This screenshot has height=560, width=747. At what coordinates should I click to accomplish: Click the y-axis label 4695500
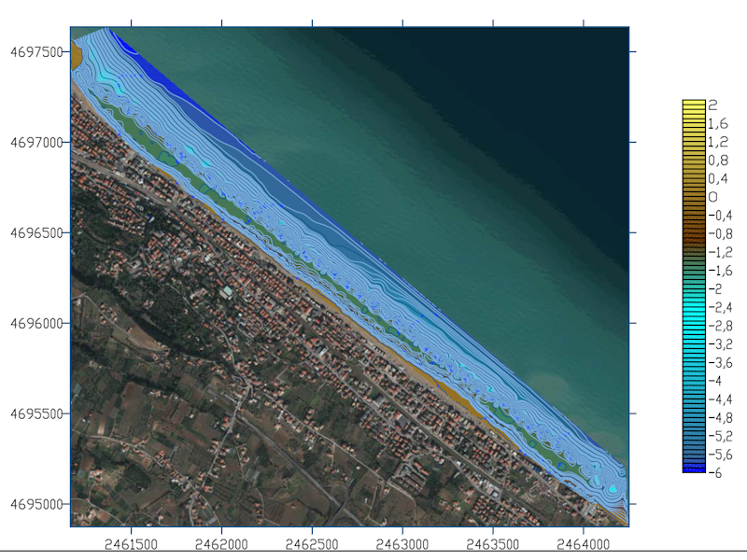point(36,413)
